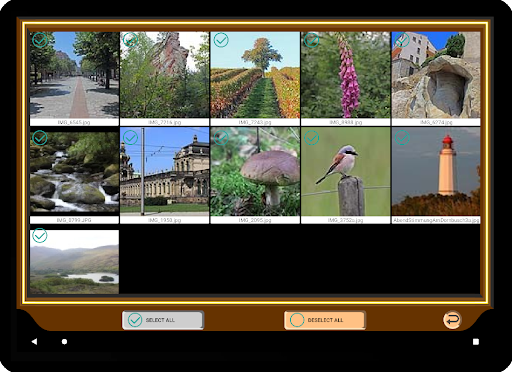Open the red rock cliff thumbnail
This screenshot has width=512, height=372.
(165, 75)
